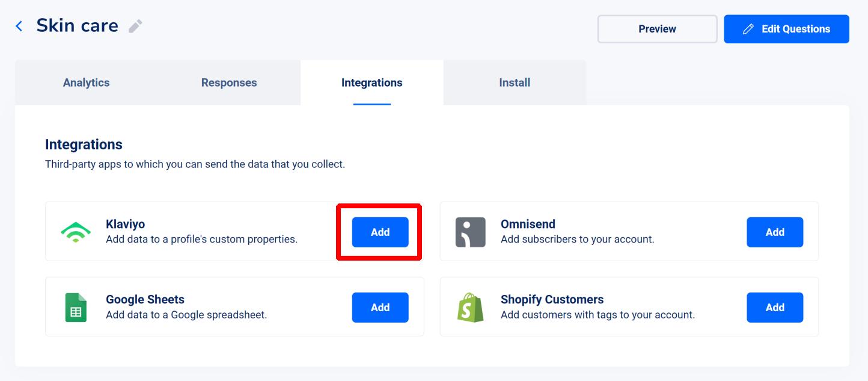Click the Google Sheets icon

tap(76, 307)
